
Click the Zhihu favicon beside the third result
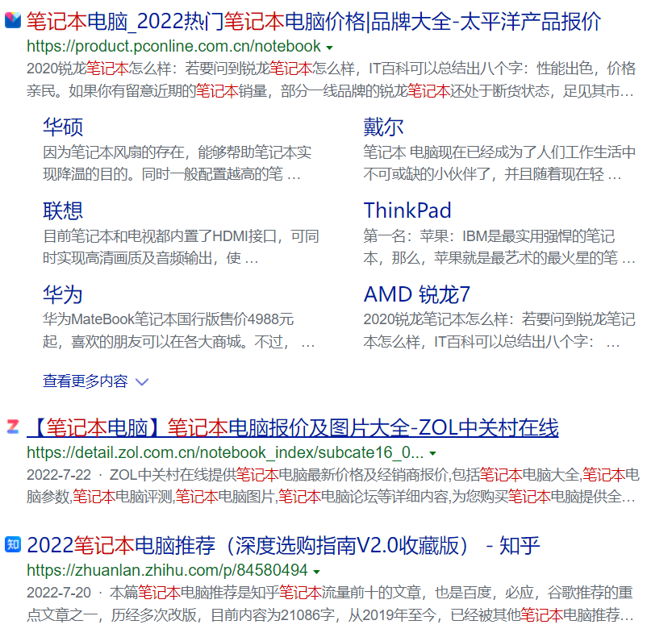tap(13, 544)
